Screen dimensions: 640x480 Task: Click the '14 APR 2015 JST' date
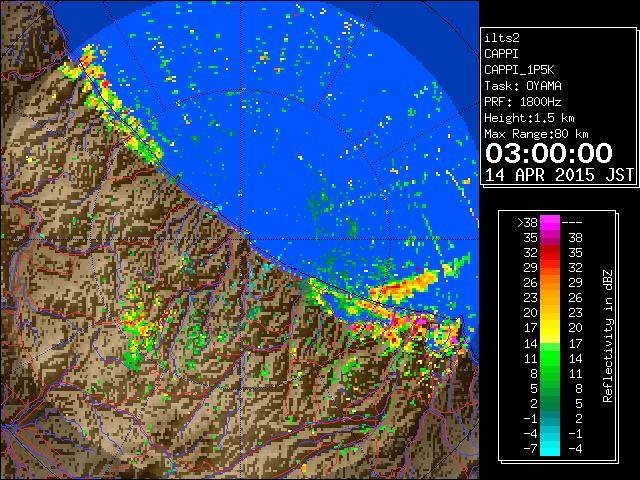tap(559, 175)
